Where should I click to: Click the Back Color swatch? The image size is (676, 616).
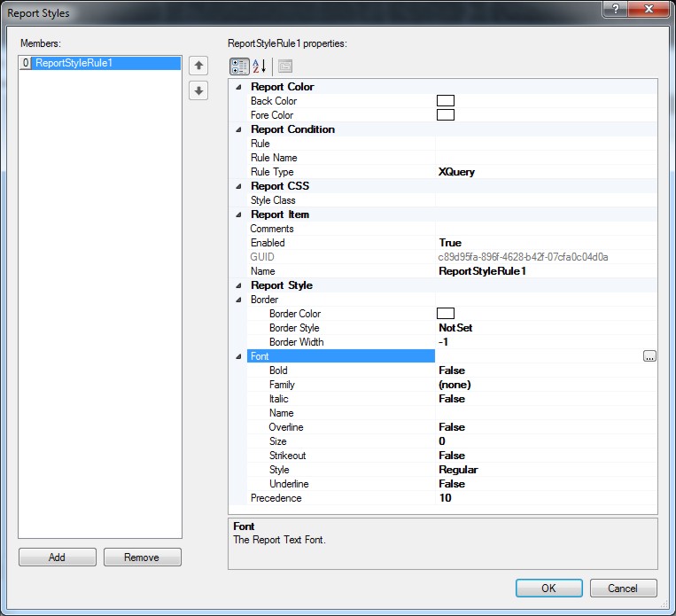coord(446,101)
